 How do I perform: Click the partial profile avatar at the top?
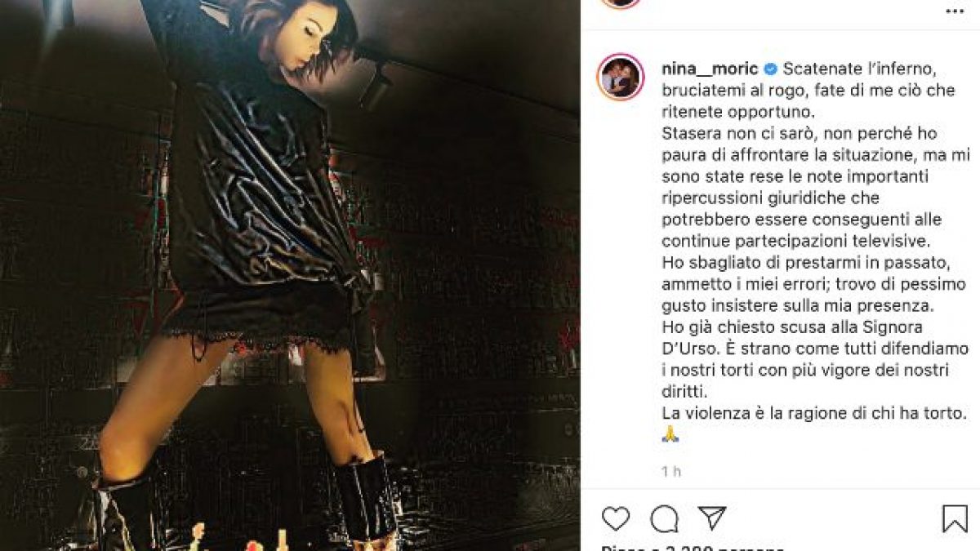[x=621, y=3]
